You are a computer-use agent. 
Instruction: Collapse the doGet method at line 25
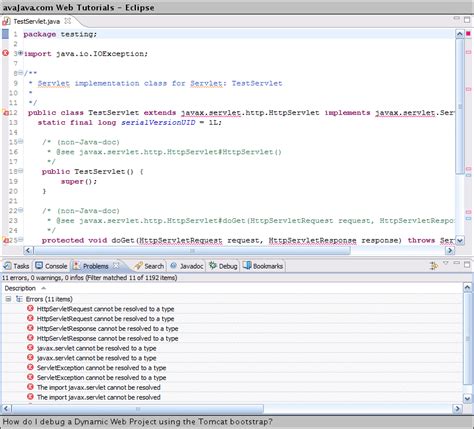(x=21, y=239)
